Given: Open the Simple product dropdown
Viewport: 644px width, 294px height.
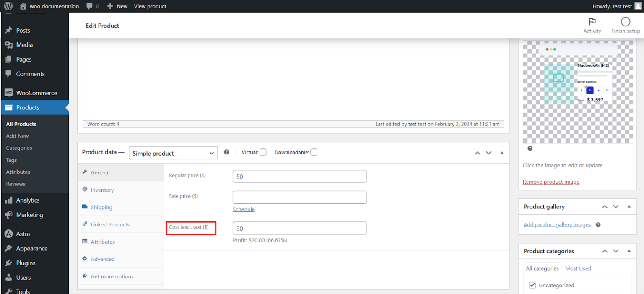Looking at the screenshot, I should pyautogui.click(x=173, y=153).
